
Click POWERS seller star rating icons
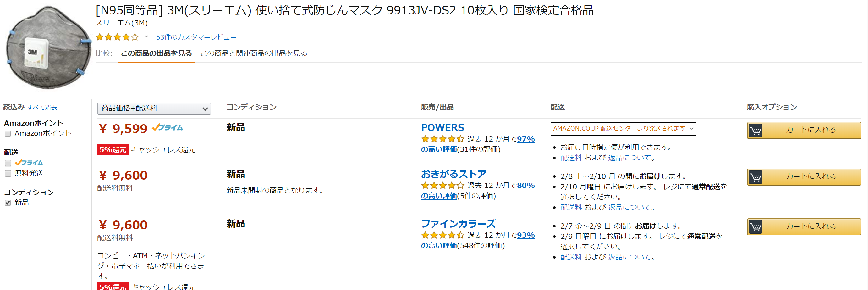click(442, 139)
